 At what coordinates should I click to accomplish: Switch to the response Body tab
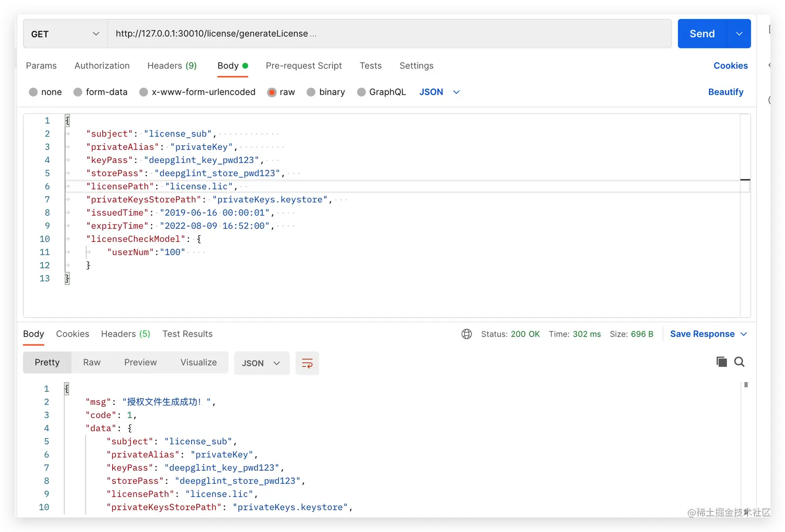[x=33, y=334]
